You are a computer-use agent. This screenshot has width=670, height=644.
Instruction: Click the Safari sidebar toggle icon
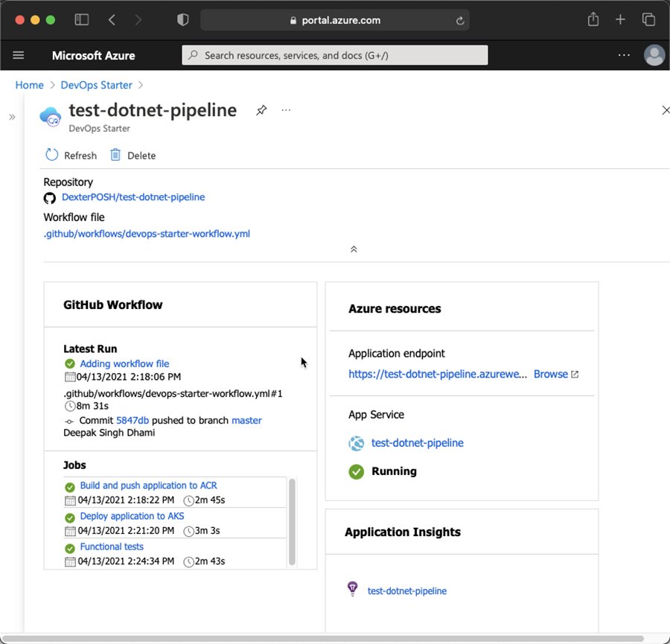click(82, 20)
